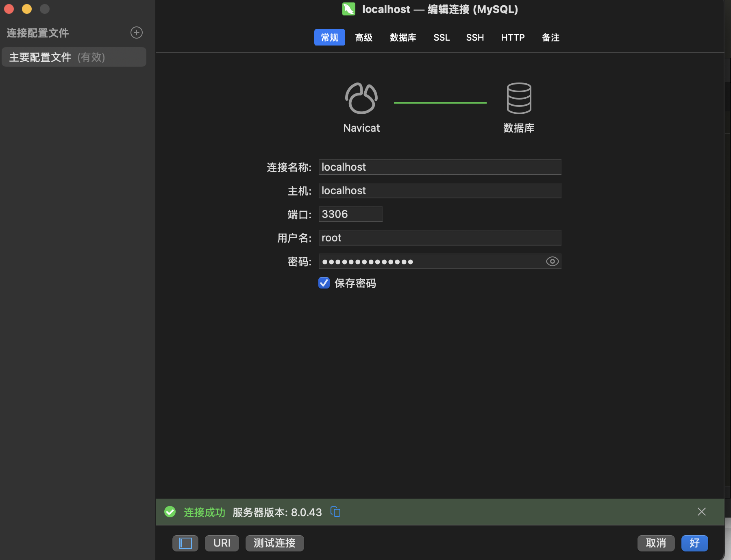This screenshot has width=731, height=560.
Task: Click the yellow minimize window button
Action: tap(27, 9)
